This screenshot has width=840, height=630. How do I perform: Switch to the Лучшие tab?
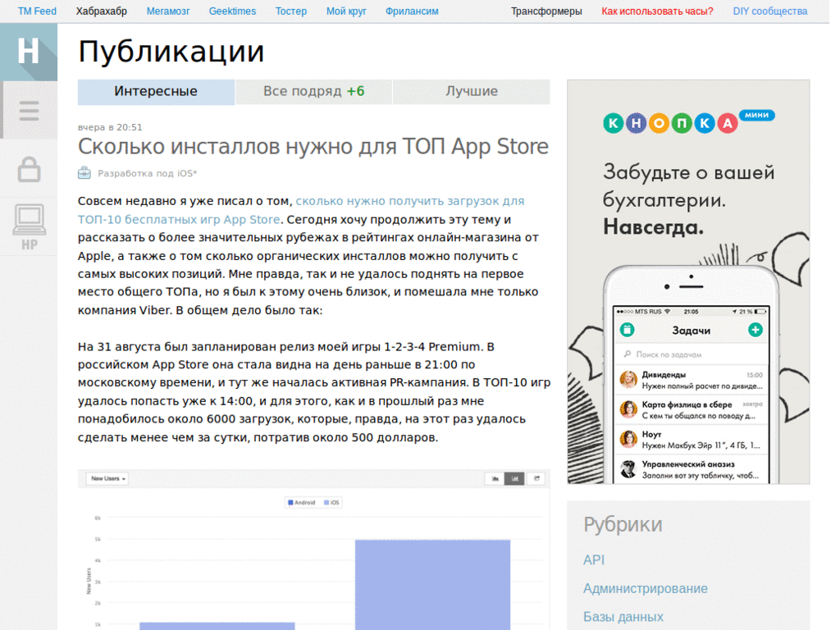pos(472,91)
